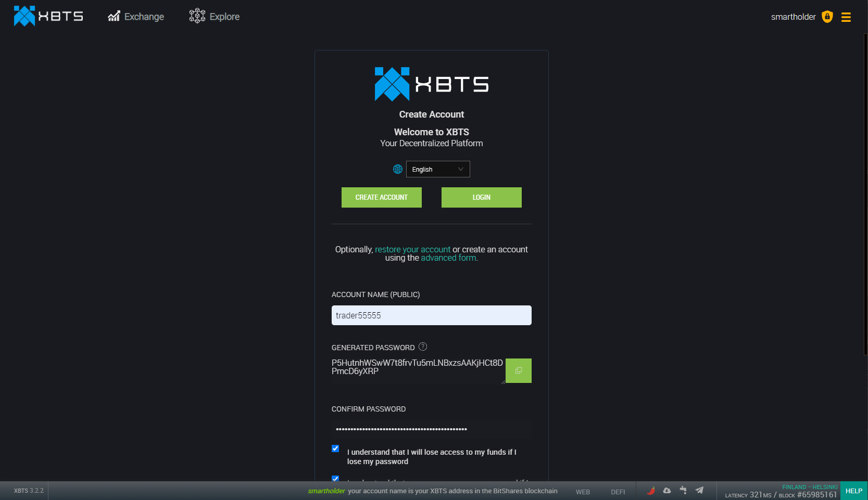The width and height of the screenshot is (868, 500).
Task: Open the advanced form link
Action: point(448,258)
